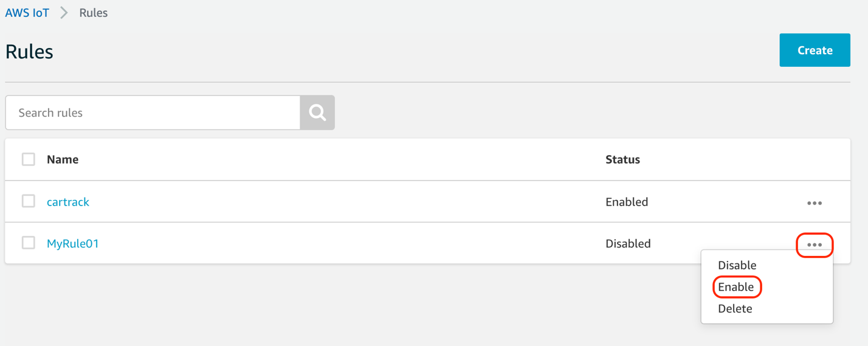
Task: Go to AWS IoT via breadcrumb
Action: click(27, 13)
